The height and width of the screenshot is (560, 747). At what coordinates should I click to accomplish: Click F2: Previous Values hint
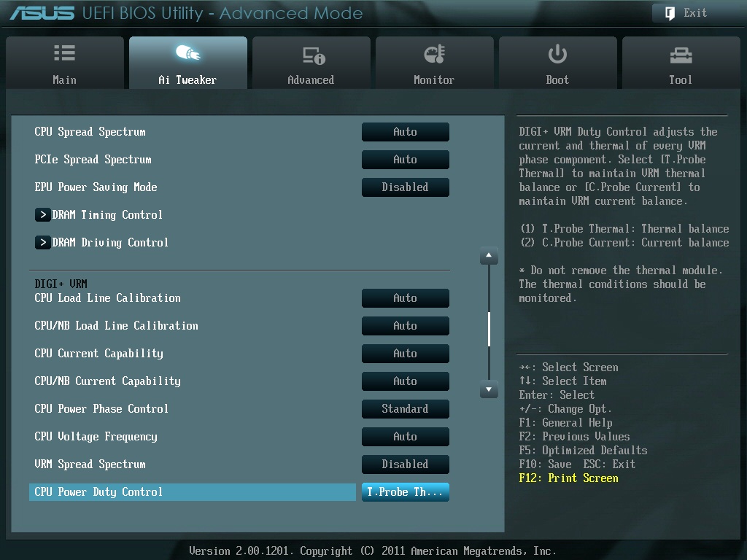(x=575, y=437)
